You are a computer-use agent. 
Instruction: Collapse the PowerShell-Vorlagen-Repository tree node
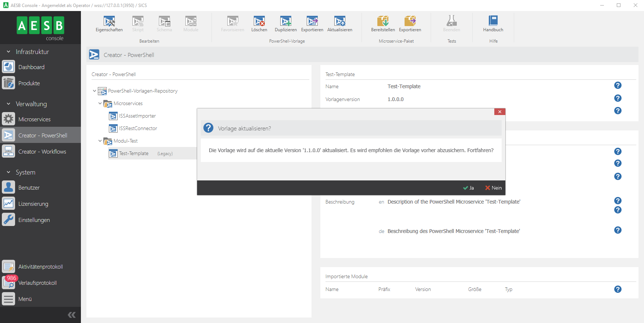pyautogui.click(x=95, y=91)
